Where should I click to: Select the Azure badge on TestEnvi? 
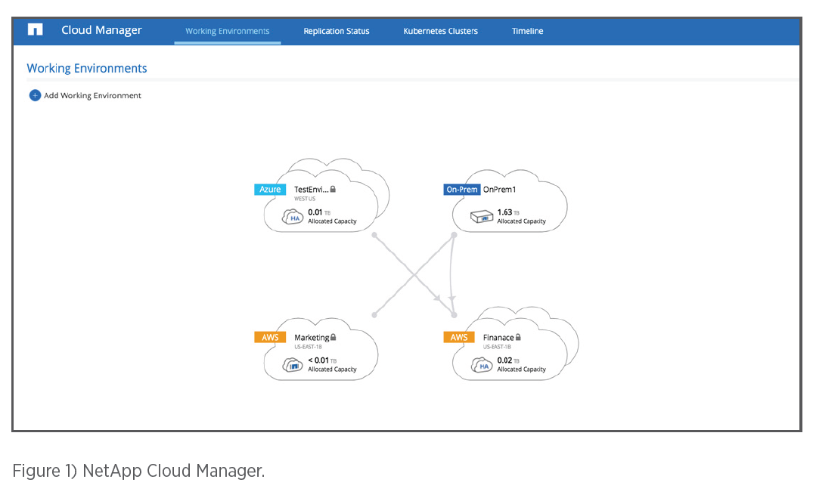pyautogui.click(x=270, y=190)
